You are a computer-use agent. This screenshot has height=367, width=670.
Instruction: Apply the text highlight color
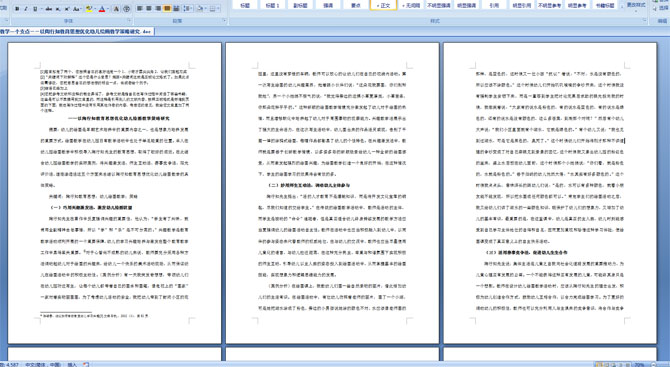[x=89, y=9]
